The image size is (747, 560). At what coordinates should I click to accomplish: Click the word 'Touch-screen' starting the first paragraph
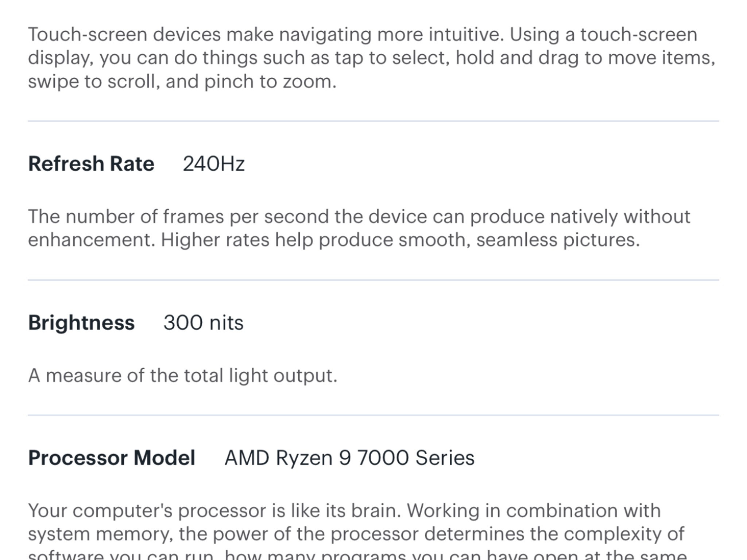(x=88, y=35)
